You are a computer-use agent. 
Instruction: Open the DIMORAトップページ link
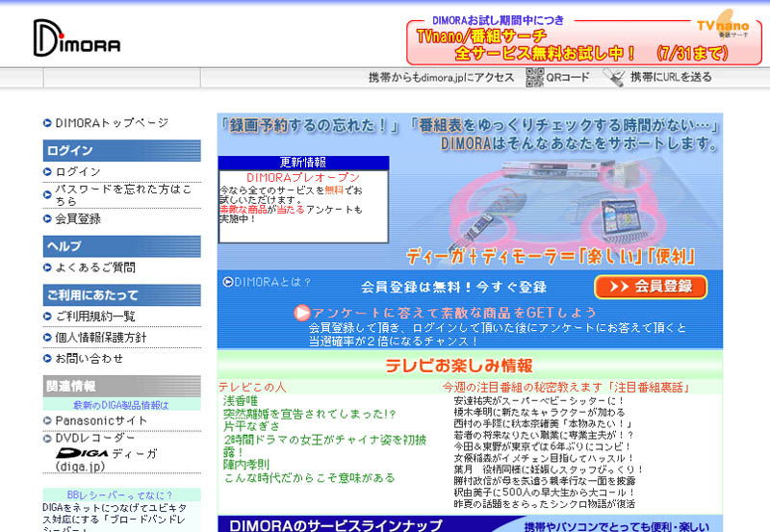click(x=111, y=122)
